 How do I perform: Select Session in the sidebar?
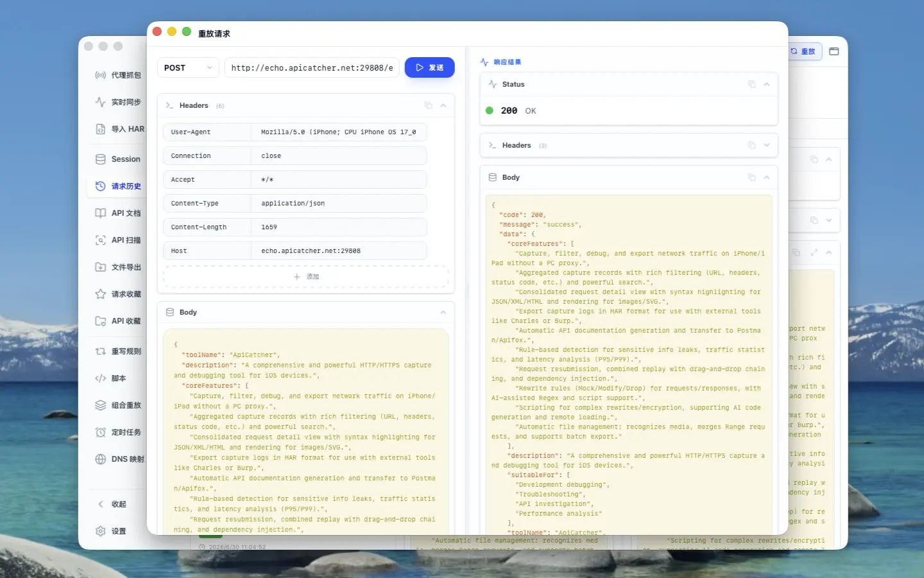pyautogui.click(x=117, y=159)
